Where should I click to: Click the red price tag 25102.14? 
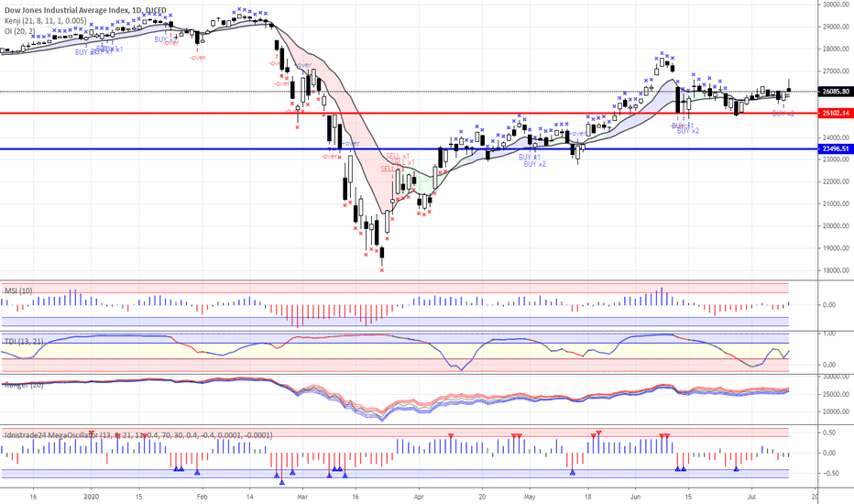click(x=836, y=114)
